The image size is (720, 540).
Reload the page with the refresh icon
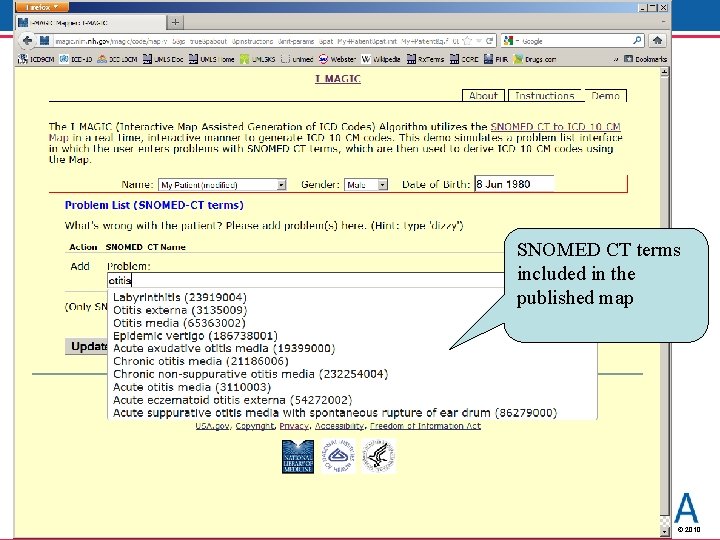click(x=489, y=41)
